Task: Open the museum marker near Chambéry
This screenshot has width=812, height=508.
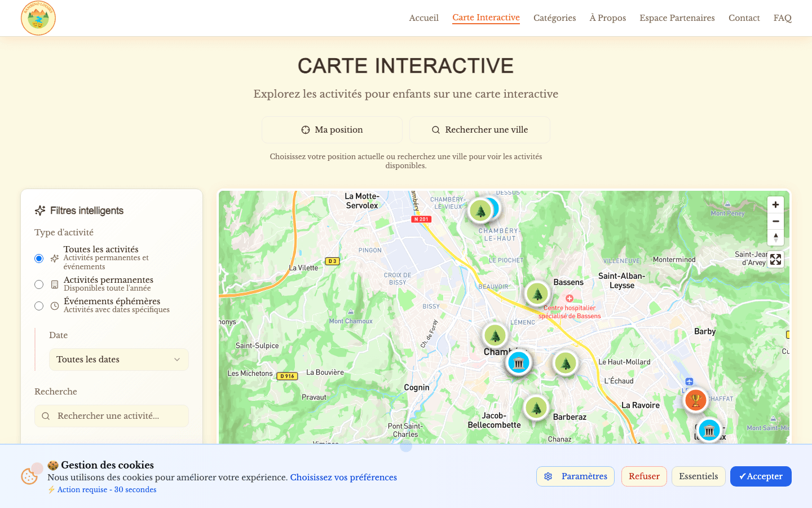Action: 518,362
